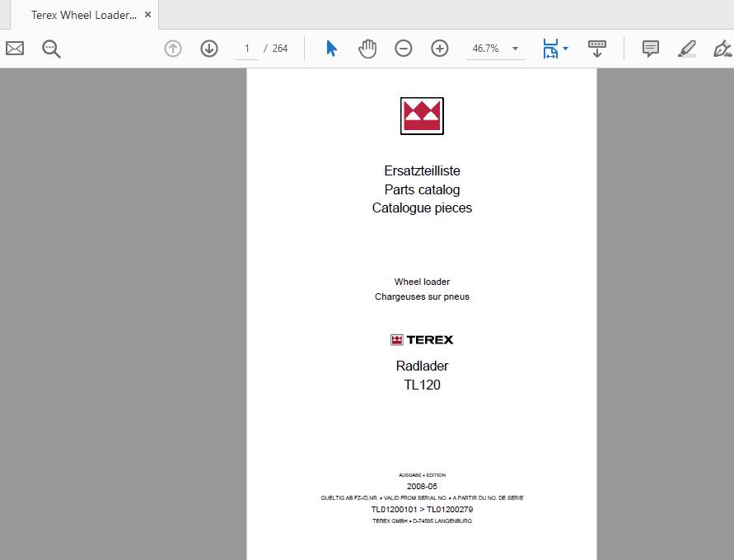Open the zoom level dropdown arrow
This screenshot has width=734, height=560.
click(516, 49)
